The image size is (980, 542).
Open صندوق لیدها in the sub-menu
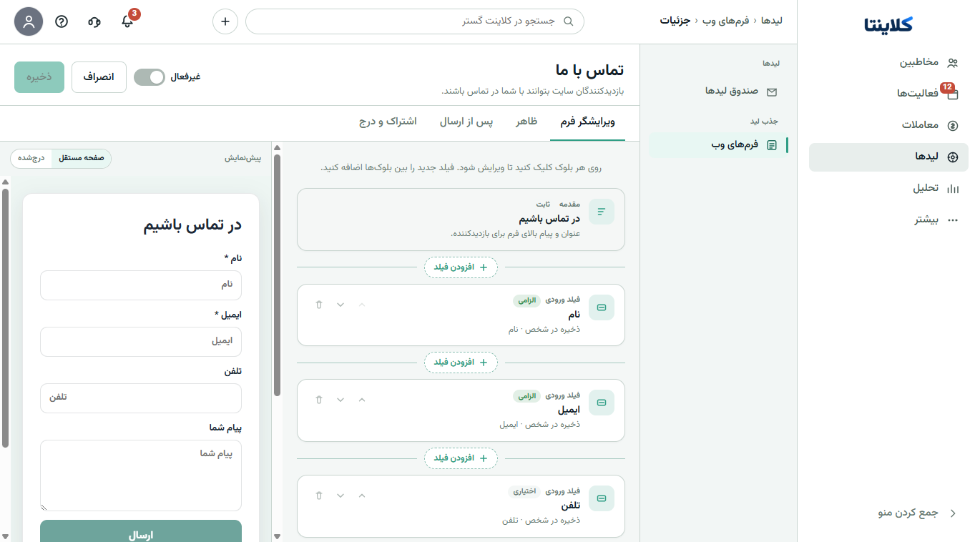tap(719, 92)
